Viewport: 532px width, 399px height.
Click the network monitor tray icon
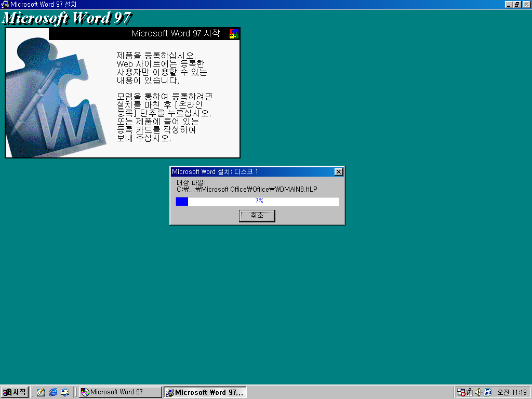(488, 392)
